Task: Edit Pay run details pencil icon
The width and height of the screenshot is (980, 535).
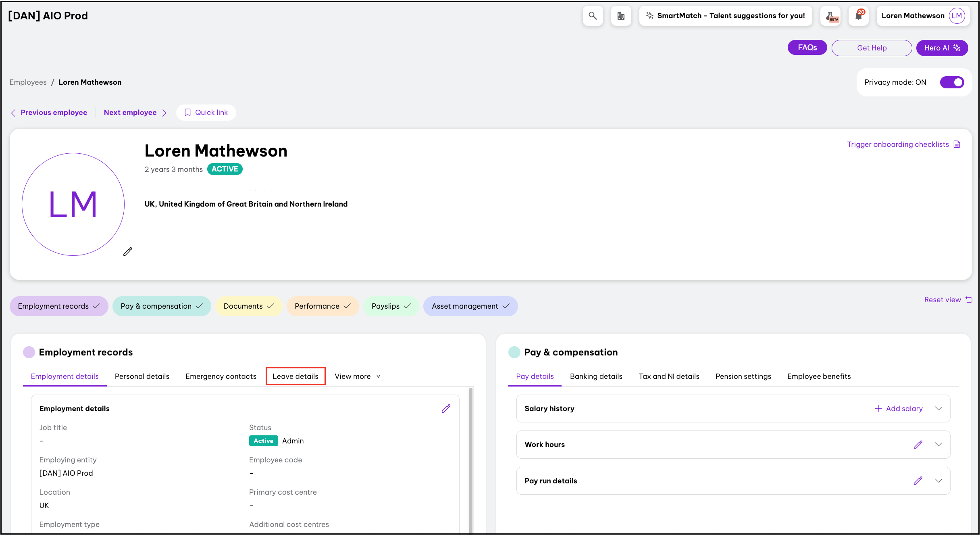Action: click(918, 481)
